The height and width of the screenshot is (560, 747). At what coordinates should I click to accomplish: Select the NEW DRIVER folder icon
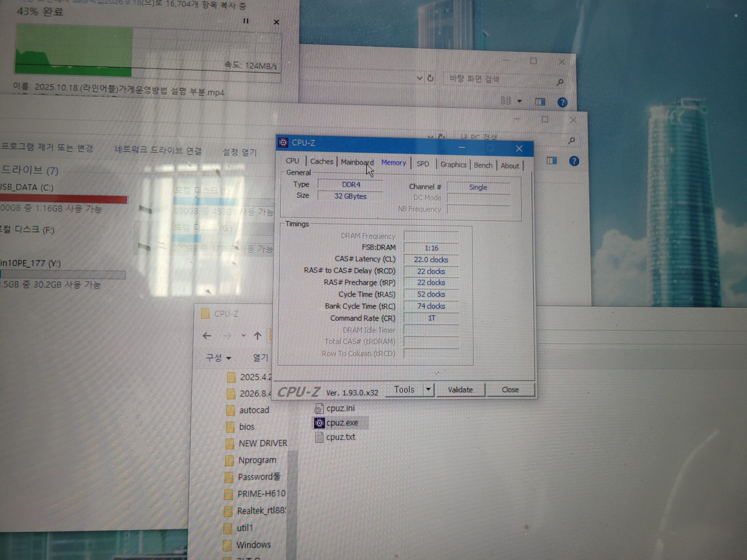coord(230,444)
